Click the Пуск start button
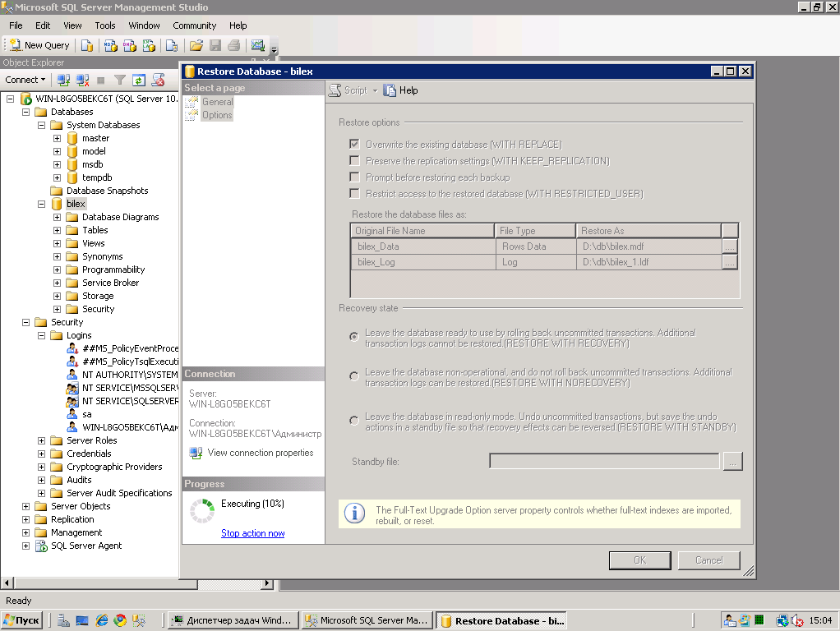The height and width of the screenshot is (631, 840). click(x=22, y=620)
